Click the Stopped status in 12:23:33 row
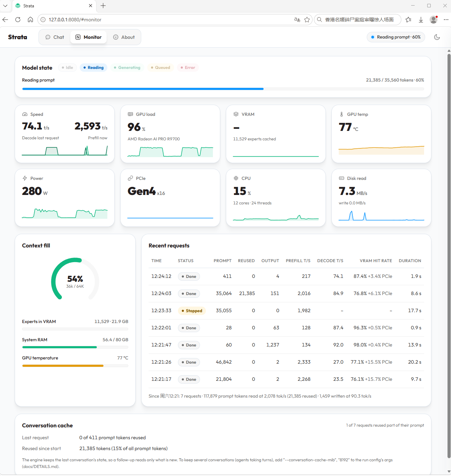The width and height of the screenshot is (451, 476). [192, 311]
